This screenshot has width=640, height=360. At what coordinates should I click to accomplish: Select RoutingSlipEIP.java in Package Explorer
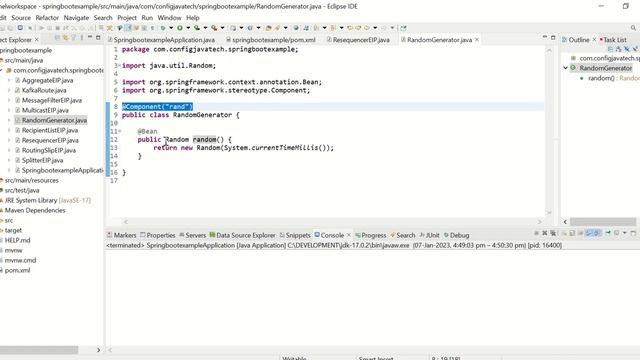point(49,150)
